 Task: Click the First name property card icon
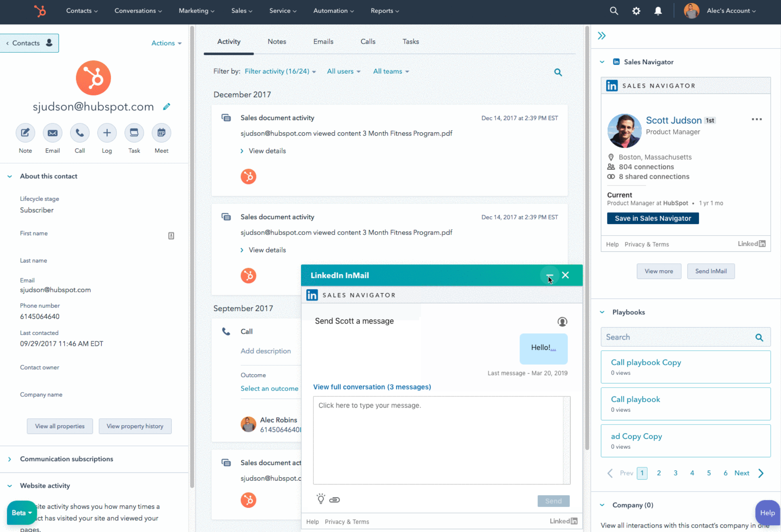pyautogui.click(x=171, y=236)
